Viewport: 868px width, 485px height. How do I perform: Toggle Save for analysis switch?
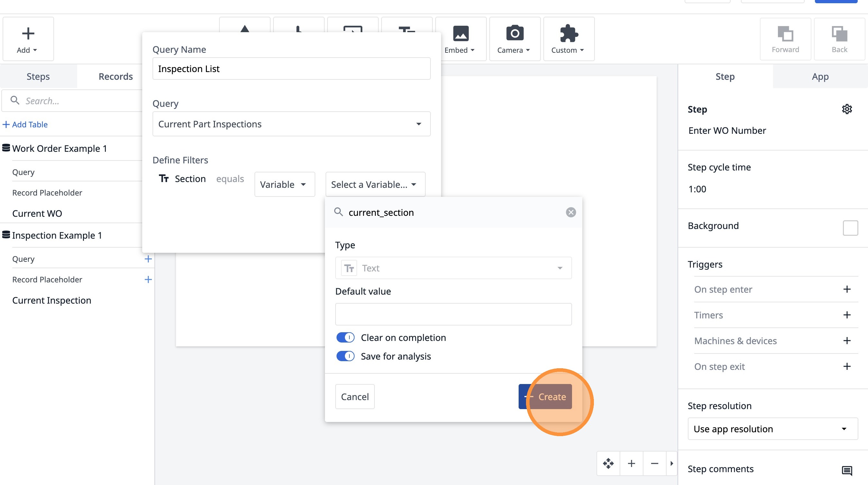345,356
